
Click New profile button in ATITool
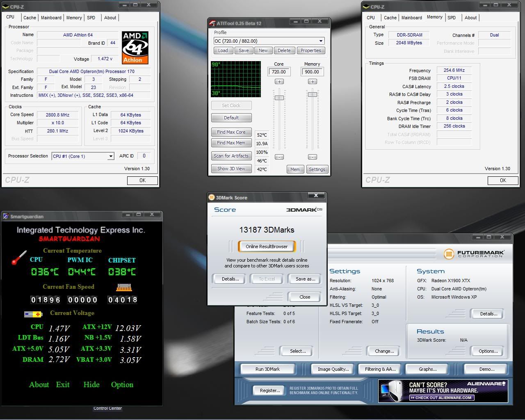tap(263, 50)
